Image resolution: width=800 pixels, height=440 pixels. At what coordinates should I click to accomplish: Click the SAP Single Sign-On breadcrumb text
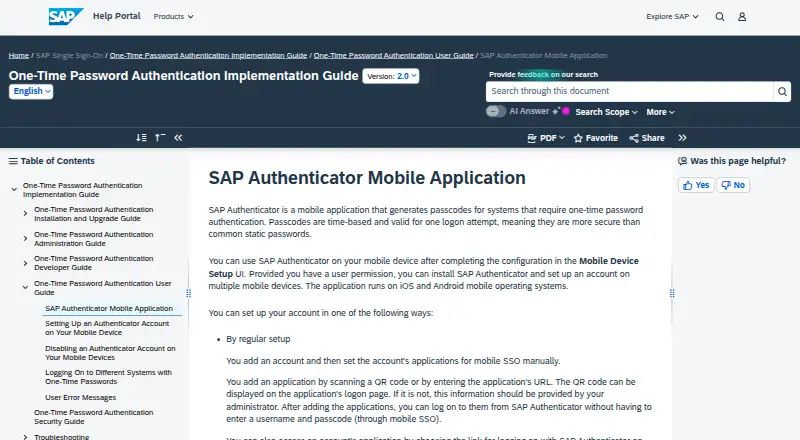69,56
